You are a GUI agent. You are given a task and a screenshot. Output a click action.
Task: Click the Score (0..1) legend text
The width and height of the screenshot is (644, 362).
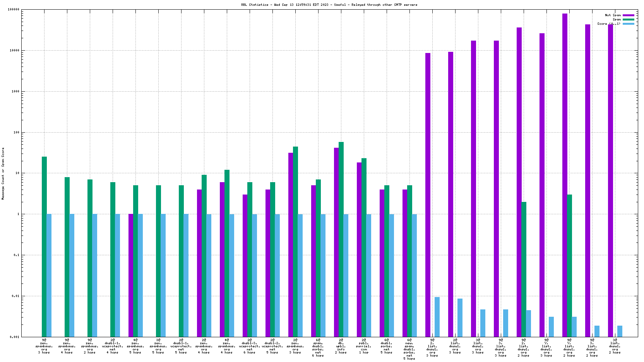[x=609, y=24]
